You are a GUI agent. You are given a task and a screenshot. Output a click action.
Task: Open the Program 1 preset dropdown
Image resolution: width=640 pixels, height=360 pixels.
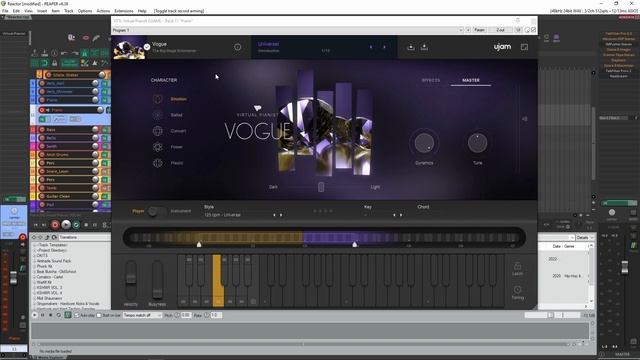[x=287, y=30]
